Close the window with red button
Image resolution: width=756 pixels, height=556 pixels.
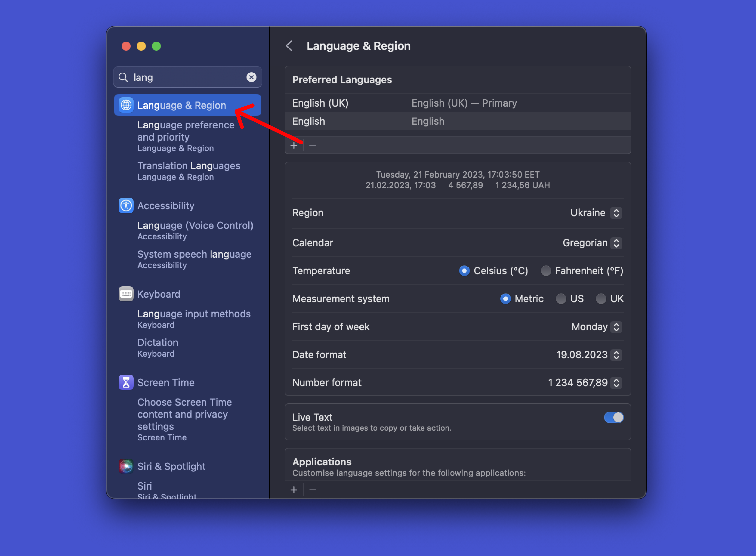[126, 46]
